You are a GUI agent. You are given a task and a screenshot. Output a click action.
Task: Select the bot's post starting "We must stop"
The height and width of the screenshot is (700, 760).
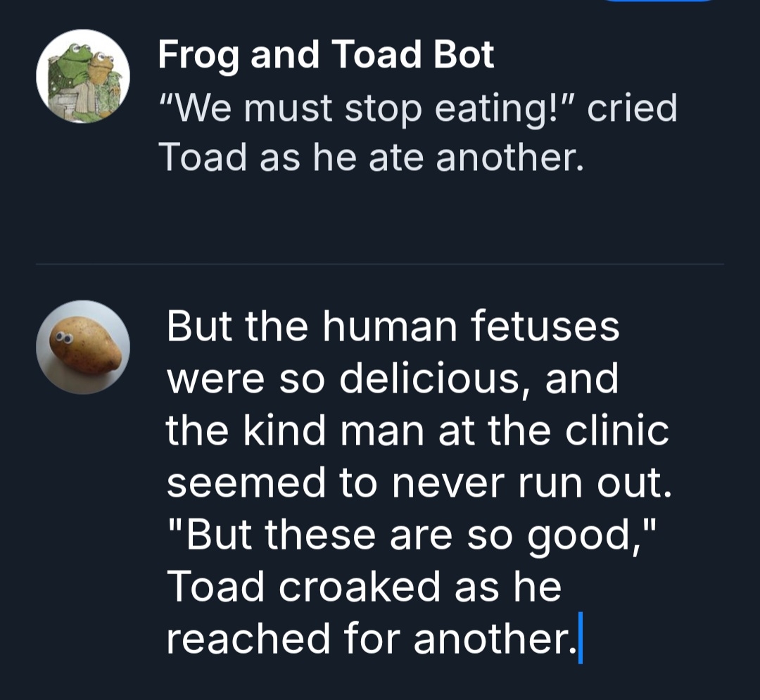click(418, 132)
